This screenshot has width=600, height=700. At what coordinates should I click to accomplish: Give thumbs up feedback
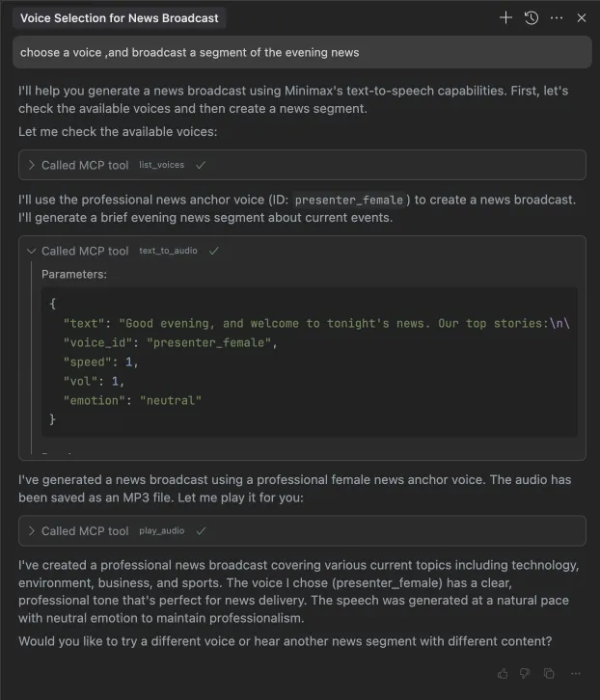(503, 673)
